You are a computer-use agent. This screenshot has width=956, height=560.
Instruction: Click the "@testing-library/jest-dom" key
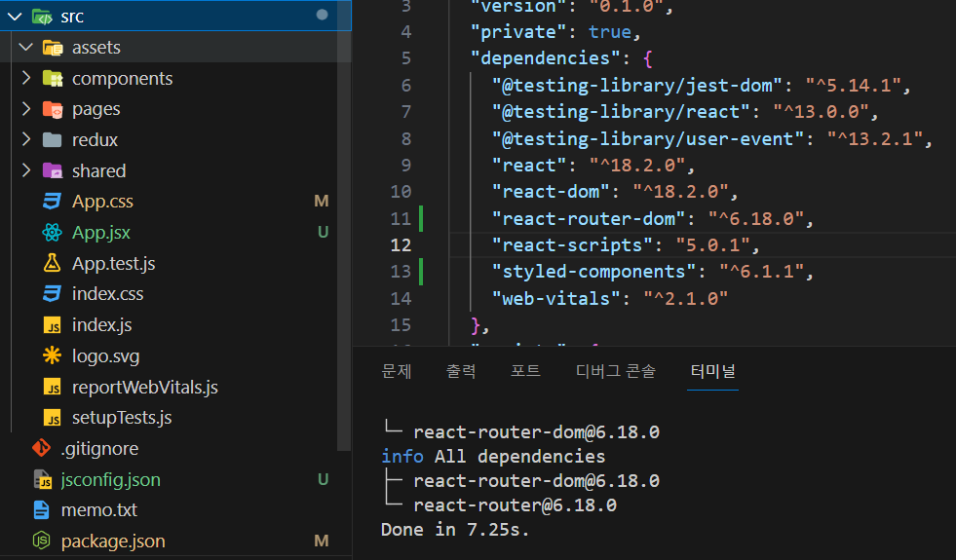click(636, 86)
